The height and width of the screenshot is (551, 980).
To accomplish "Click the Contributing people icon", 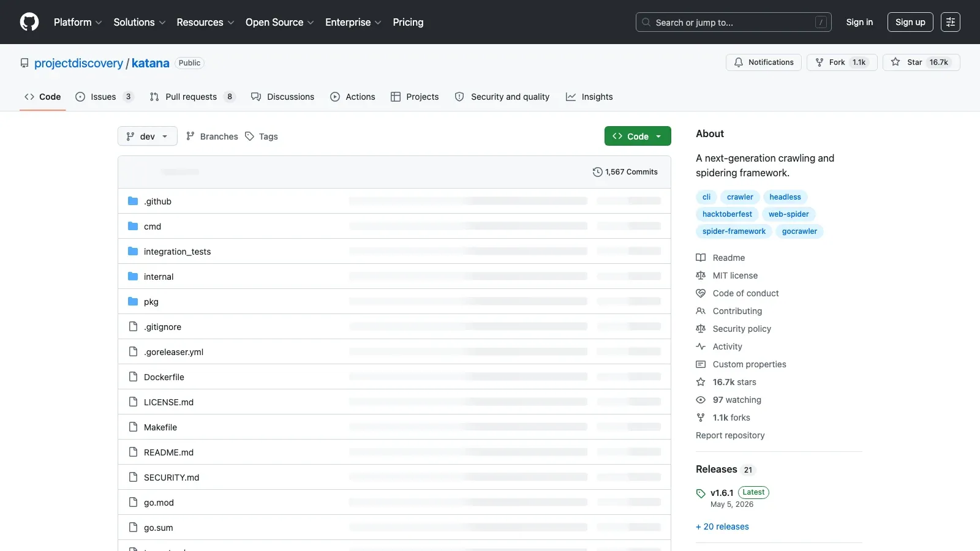I will [x=701, y=311].
